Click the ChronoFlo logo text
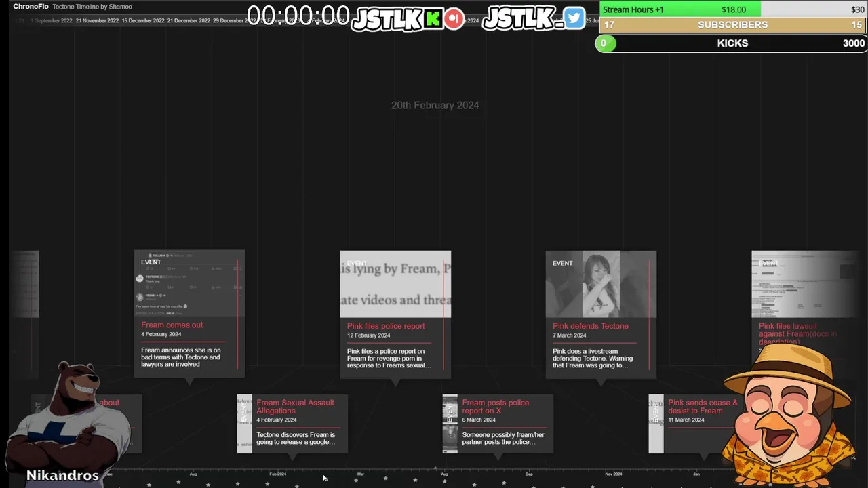Image resolution: width=868 pixels, height=488 pixels. pyautogui.click(x=31, y=7)
